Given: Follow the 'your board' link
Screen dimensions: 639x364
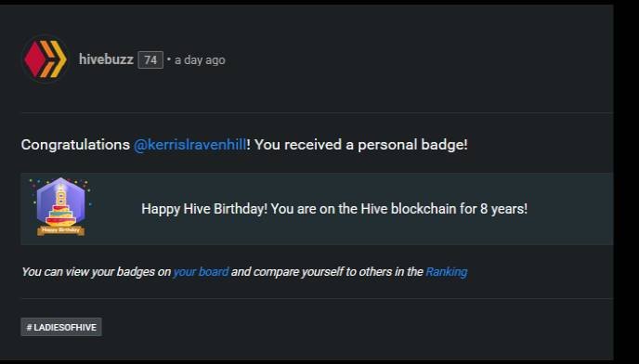Looking at the screenshot, I should point(201,272).
